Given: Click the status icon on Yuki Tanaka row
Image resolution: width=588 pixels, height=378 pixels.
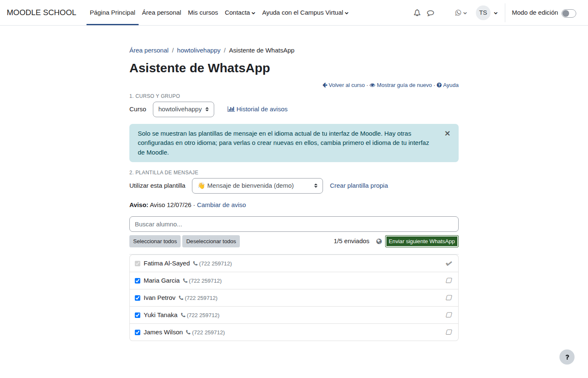Looking at the screenshot, I should click(x=449, y=315).
